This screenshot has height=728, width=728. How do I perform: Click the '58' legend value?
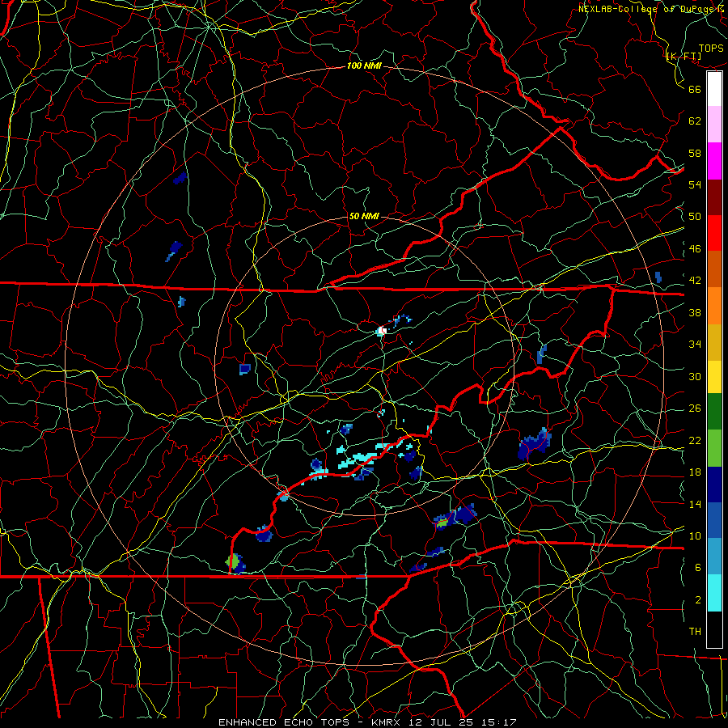[x=695, y=153]
